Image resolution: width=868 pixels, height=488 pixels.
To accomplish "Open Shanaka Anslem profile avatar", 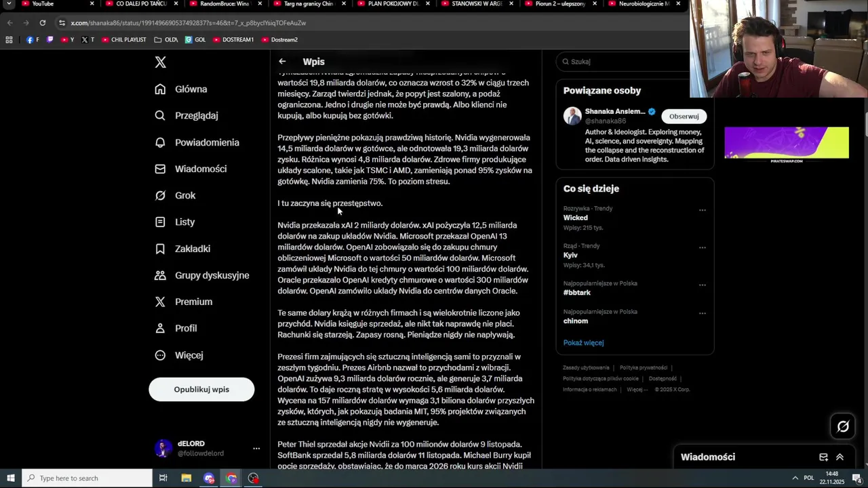I will click(572, 116).
